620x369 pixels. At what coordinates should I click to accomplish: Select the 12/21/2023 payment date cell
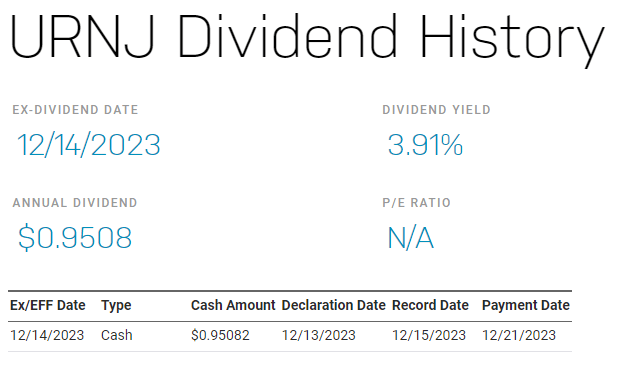(x=519, y=335)
